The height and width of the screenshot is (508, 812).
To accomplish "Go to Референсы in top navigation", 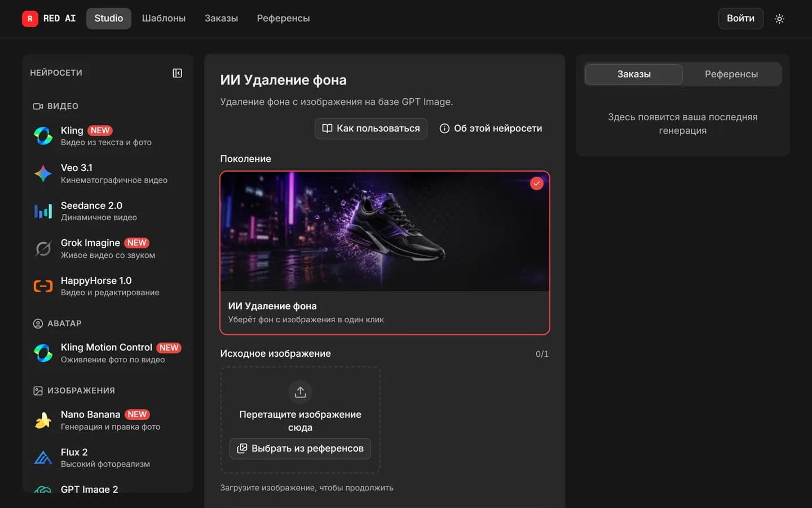I will 283,19.
